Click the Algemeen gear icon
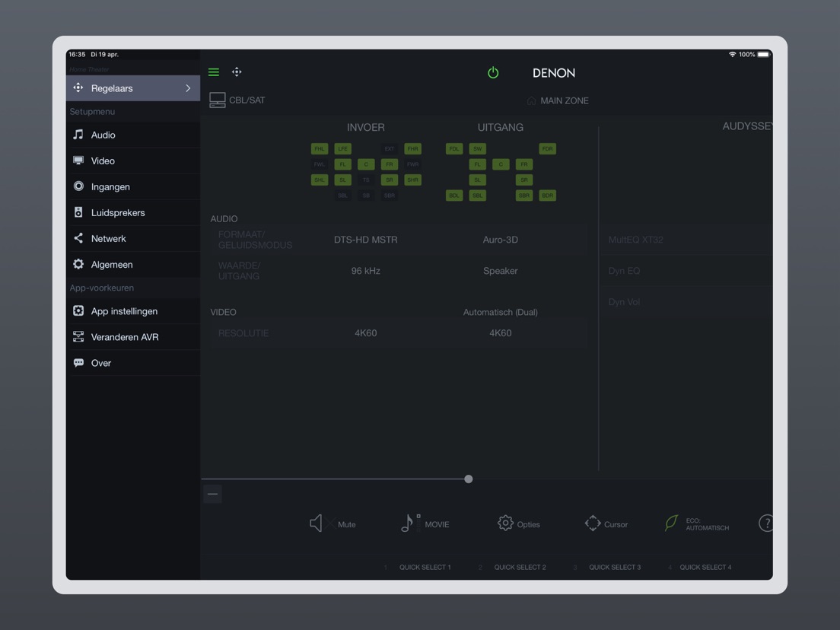840x630 pixels. [78, 264]
